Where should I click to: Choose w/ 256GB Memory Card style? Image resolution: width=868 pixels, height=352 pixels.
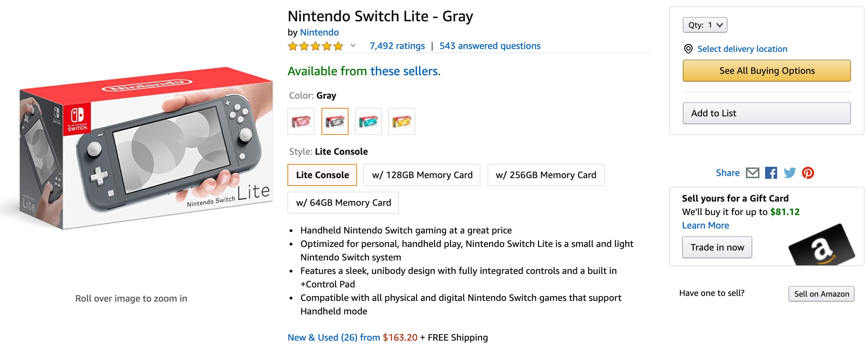546,175
